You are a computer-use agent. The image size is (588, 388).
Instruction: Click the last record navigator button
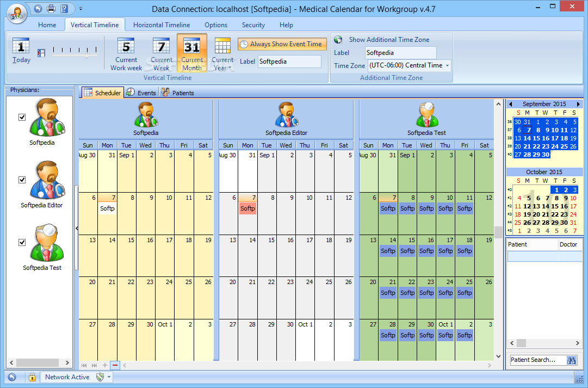(95, 365)
